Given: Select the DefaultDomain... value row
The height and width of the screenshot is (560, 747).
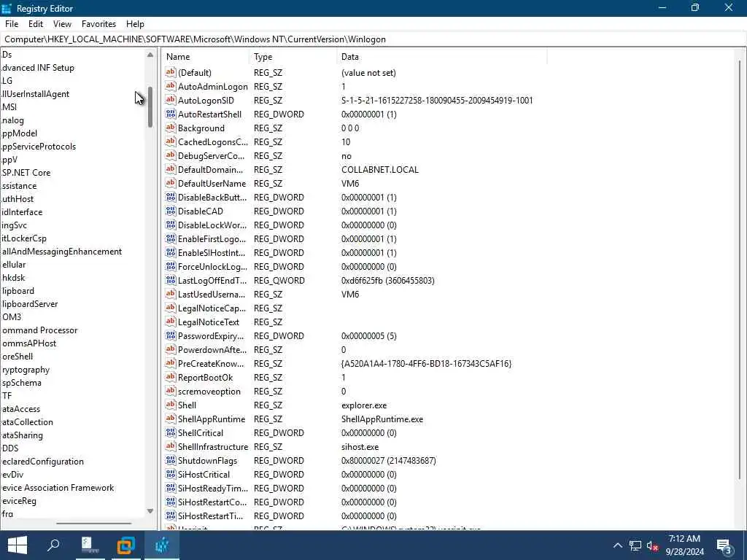Looking at the screenshot, I should click(x=210, y=169).
